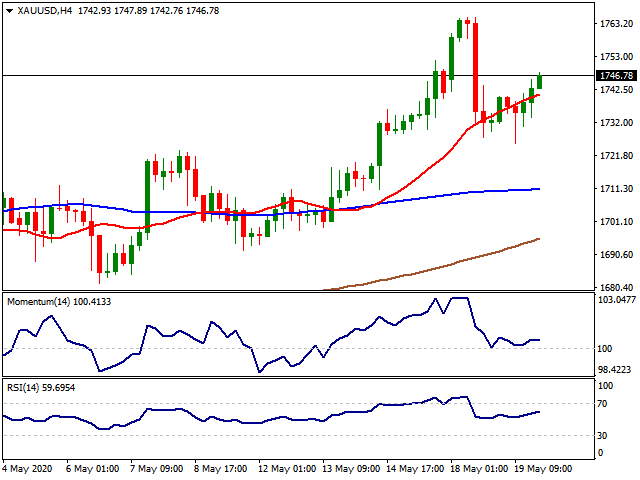Click the dropdown triangle beside XAUUSD,H4
640x480 pixels.
click(x=9, y=11)
